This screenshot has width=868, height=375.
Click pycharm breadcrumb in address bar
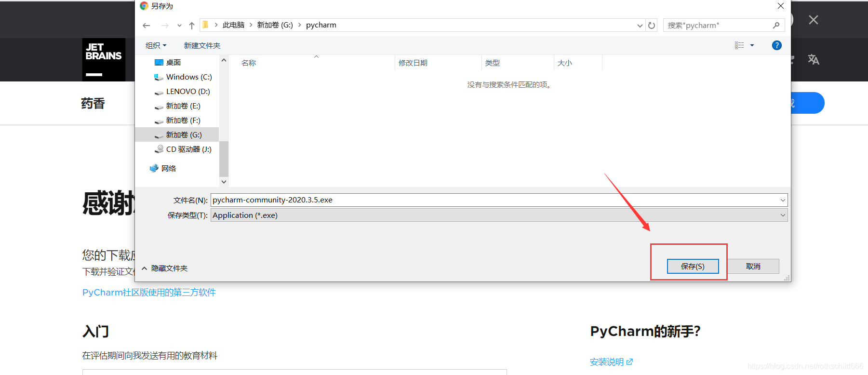click(321, 25)
